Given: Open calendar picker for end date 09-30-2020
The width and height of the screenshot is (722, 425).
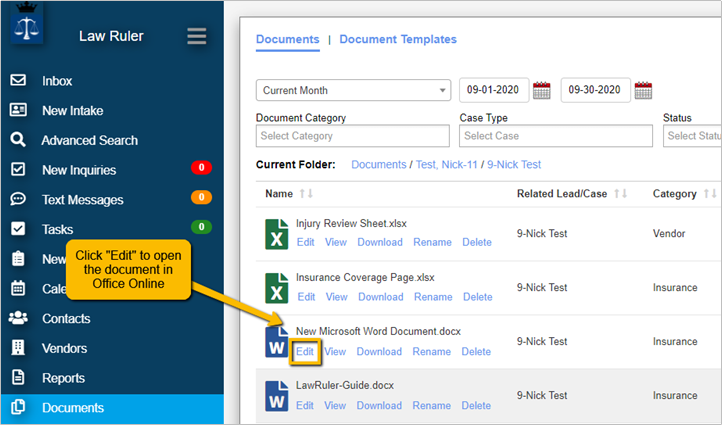Looking at the screenshot, I should (x=643, y=90).
